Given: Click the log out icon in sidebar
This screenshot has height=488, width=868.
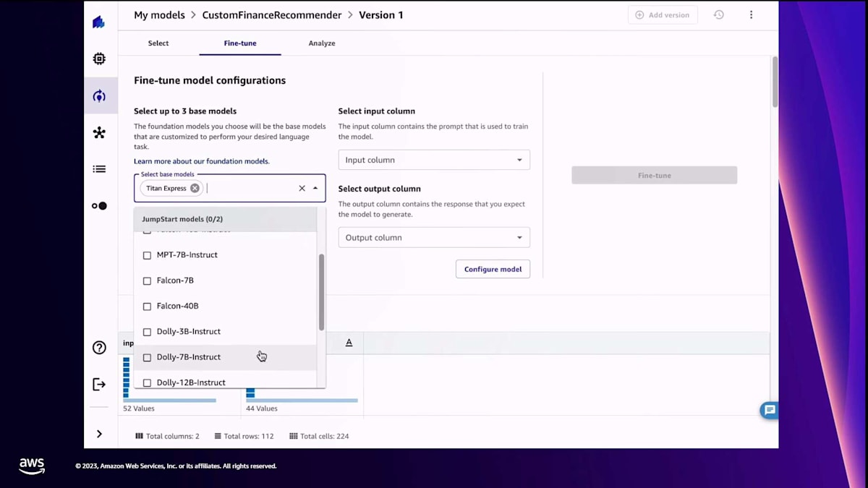Looking at the screenshot, I should pyautogui.click(x=99, y=384).
